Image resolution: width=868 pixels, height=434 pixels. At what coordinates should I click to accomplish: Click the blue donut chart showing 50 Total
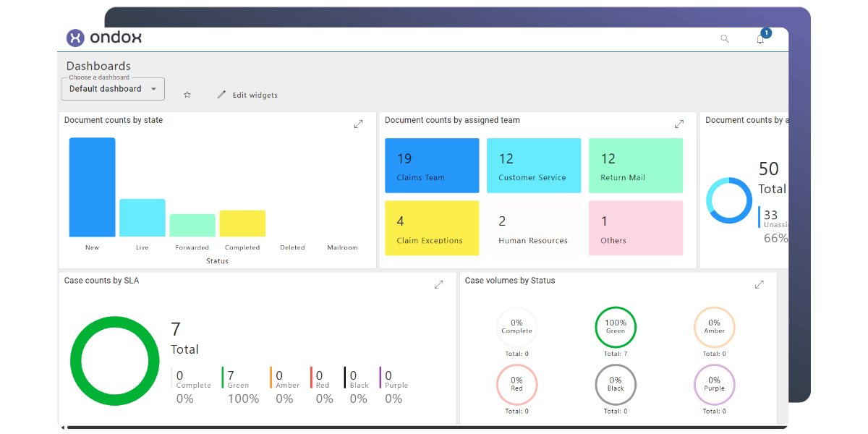pos(729,201)
